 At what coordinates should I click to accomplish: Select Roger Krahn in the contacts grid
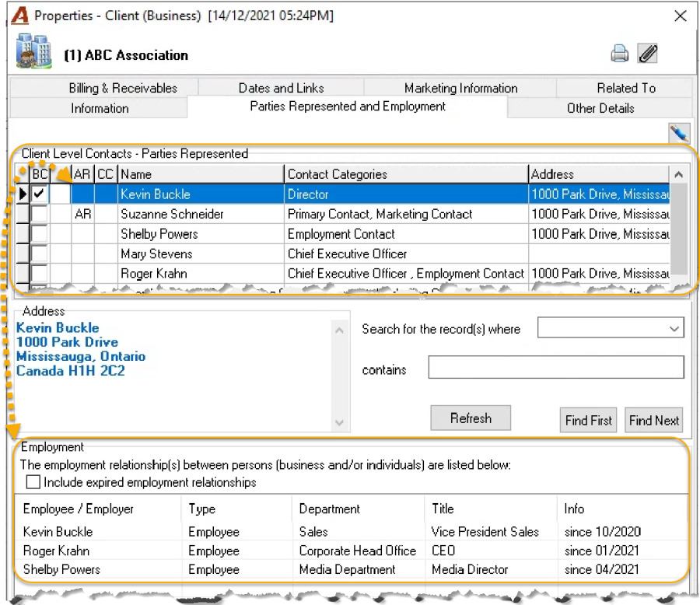pyautogui.click(x=342, y=273)
